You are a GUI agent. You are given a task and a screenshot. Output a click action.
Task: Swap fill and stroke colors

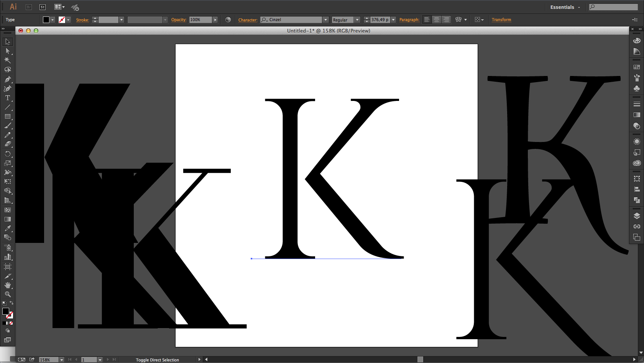click(11, 303)
